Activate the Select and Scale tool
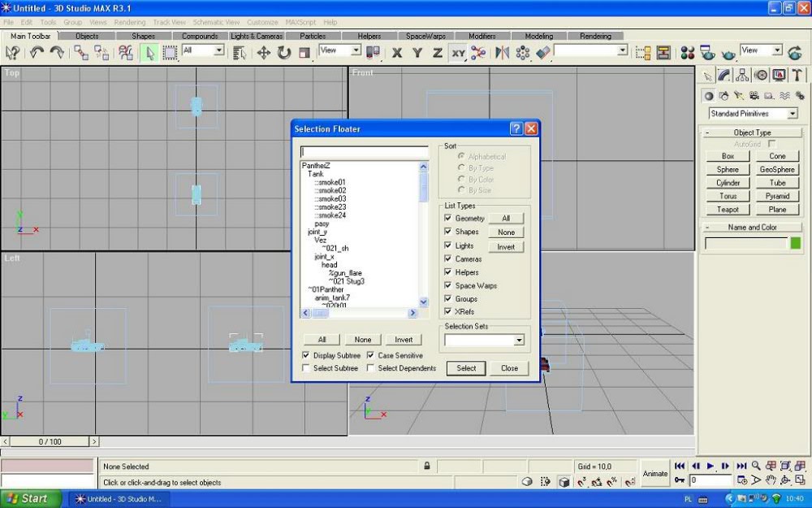Image resolution: width=812 pixels, height=508 pixels. [x=304, y=53]
